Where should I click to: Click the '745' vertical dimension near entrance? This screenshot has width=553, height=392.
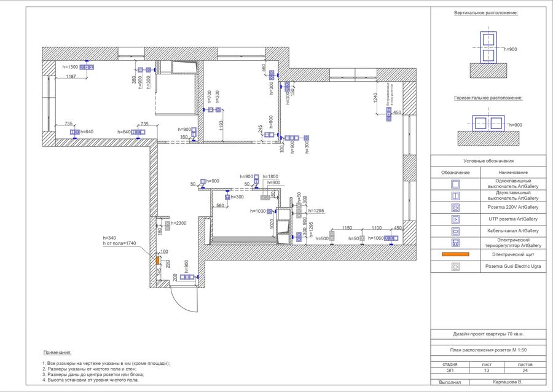coord(159,272)
